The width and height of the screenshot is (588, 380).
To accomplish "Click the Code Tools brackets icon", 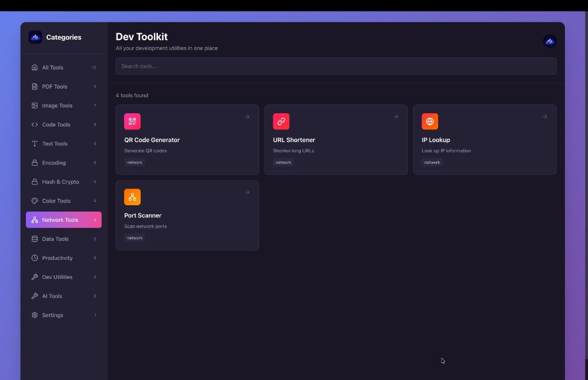I will (x=36, y=124).
